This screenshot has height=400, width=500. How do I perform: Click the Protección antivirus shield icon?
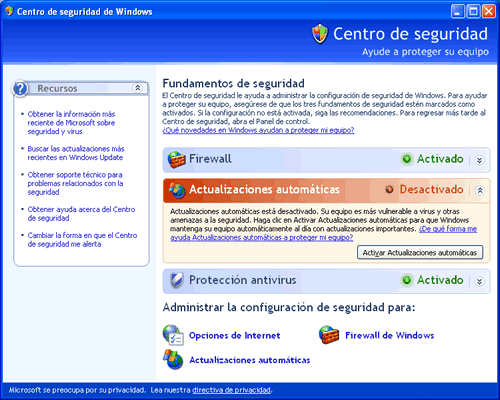177,280
